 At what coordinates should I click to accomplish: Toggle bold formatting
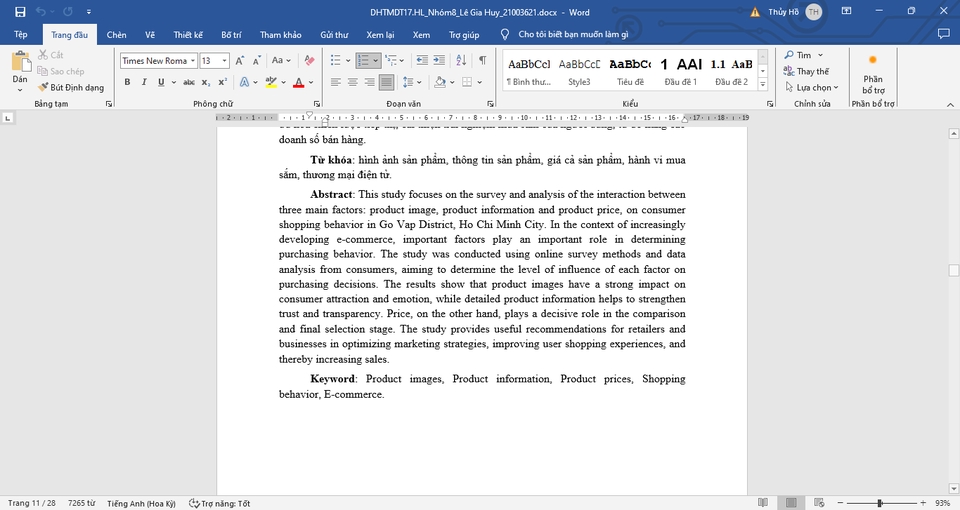pos(127,82)
